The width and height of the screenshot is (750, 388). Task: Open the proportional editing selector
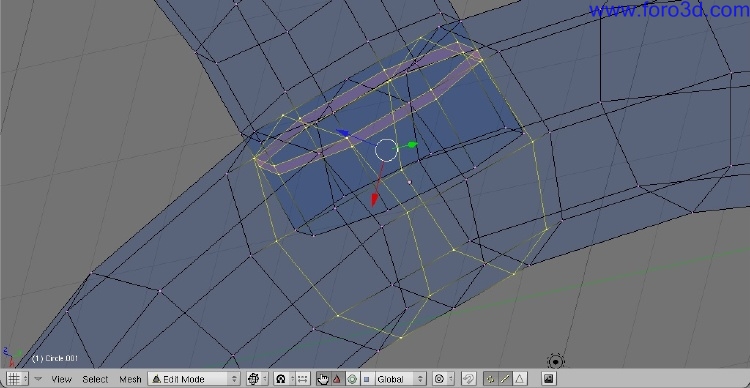click(x=443, y=379)
